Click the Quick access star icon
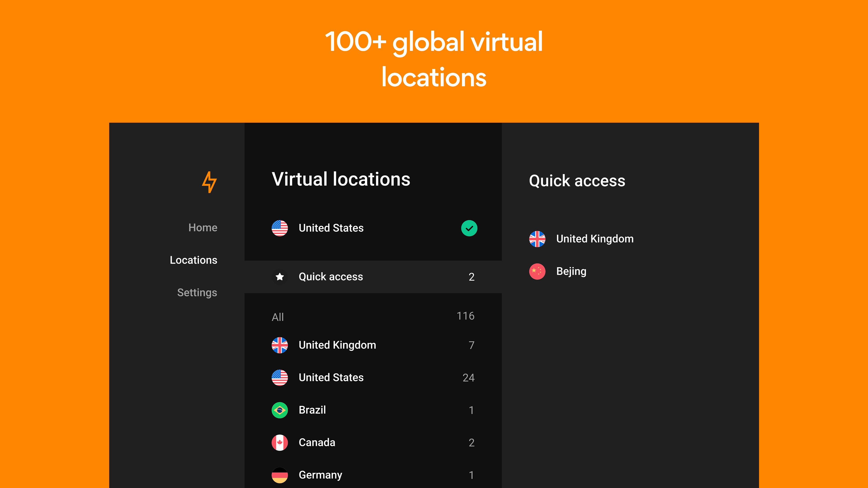Image resolution: width=868 pixels, height=488 pixels. (x=280, y=277)
